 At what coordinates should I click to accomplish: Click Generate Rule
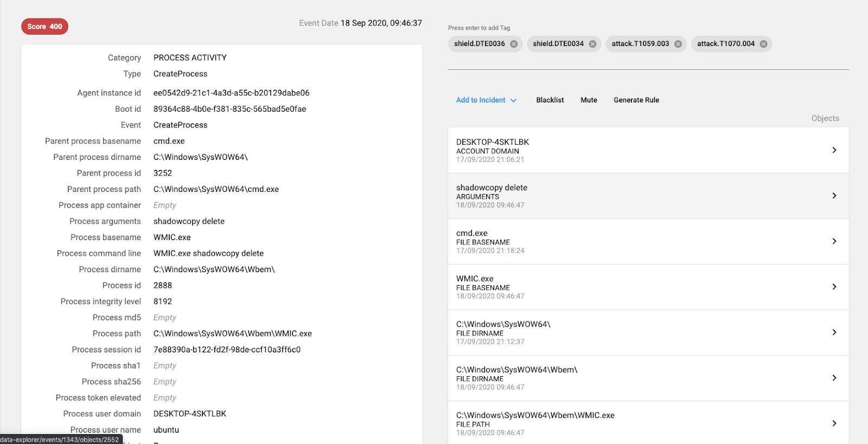[x=636, y=100]
